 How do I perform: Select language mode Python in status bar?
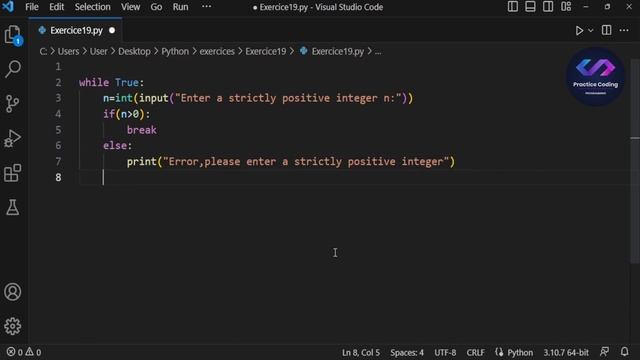coord(520,352)
